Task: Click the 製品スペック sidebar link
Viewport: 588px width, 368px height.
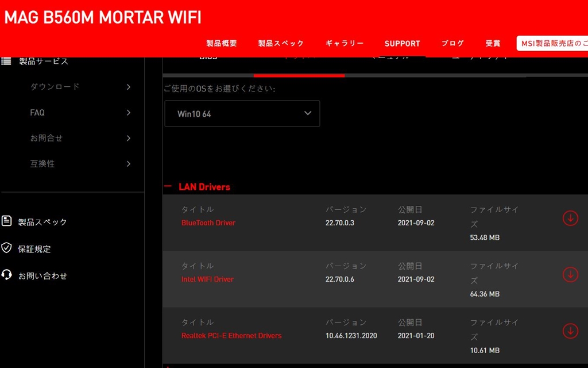Action: pyautogui.click(x=42, y=222)
